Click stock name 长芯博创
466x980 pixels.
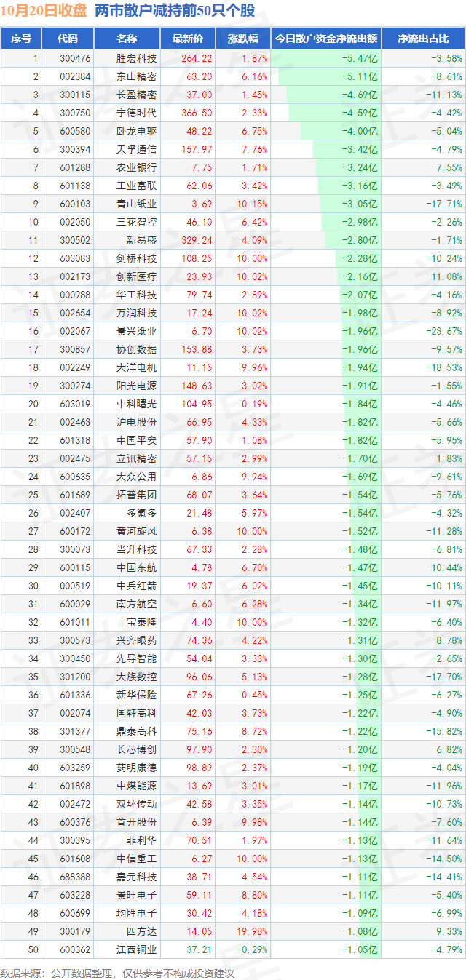[x=136, y=749]
